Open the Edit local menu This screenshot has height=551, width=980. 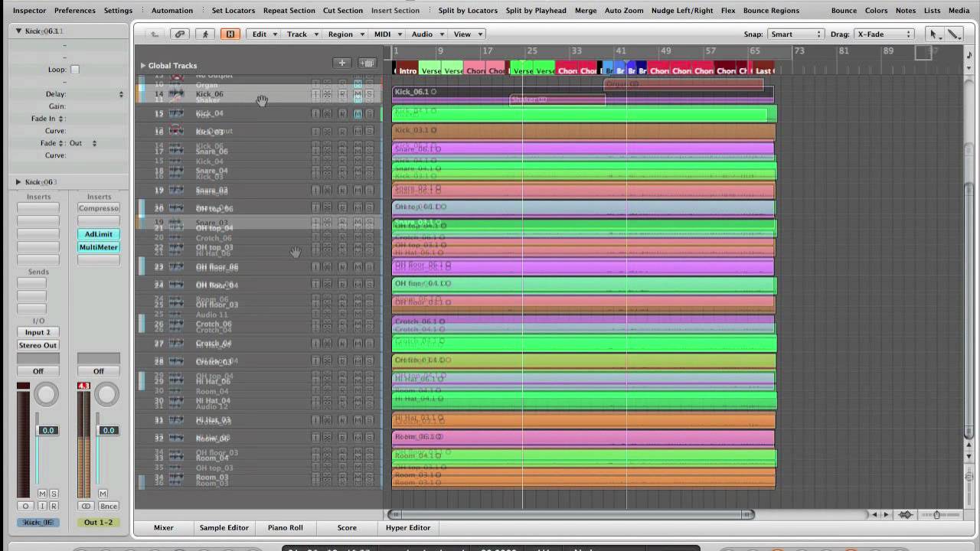263,34
